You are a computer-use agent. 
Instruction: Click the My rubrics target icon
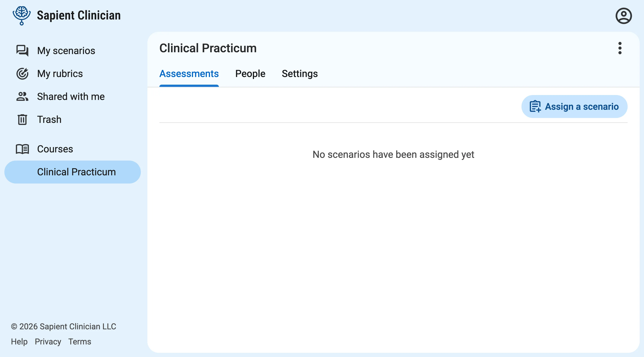(22, 74)
